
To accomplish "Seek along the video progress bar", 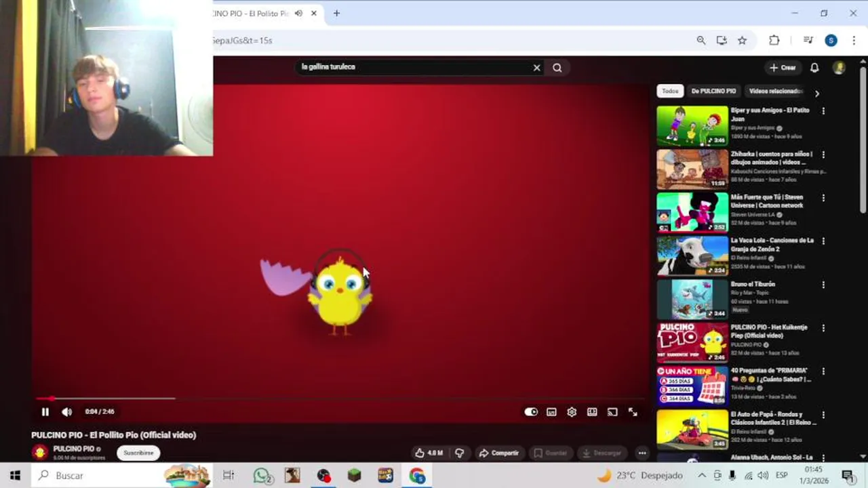I will 339,399.
